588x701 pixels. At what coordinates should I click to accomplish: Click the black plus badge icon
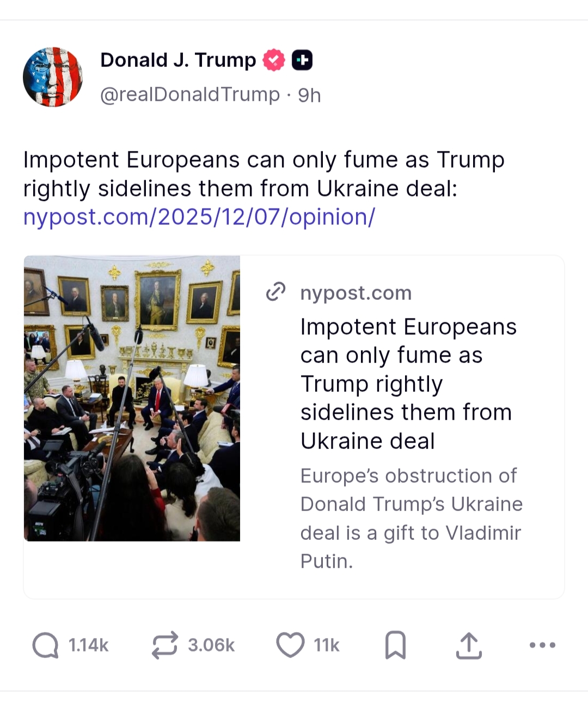pyautogui.click(x=302, y=60)
